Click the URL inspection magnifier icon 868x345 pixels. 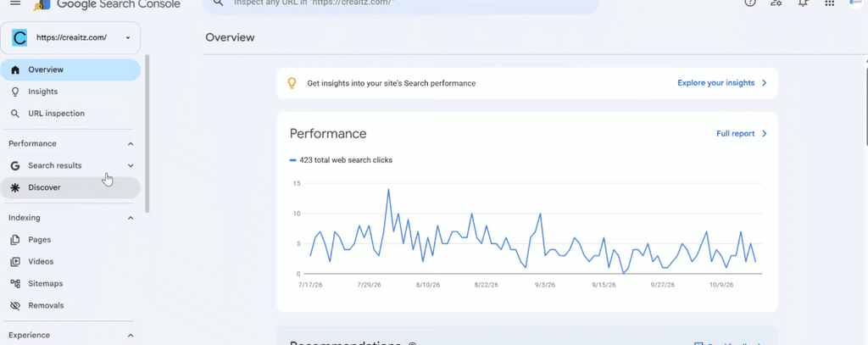(15, 114)
